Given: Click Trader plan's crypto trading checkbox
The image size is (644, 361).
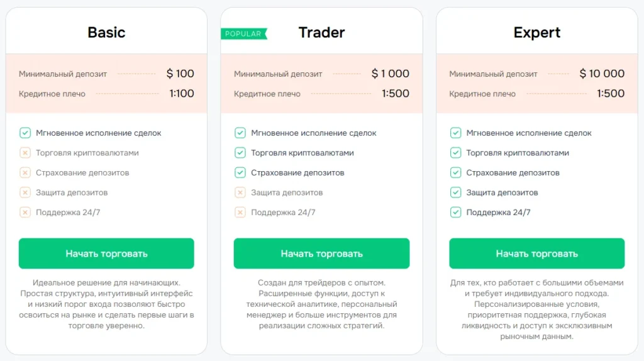Looking at the screenshot, I should coord(240,153).
